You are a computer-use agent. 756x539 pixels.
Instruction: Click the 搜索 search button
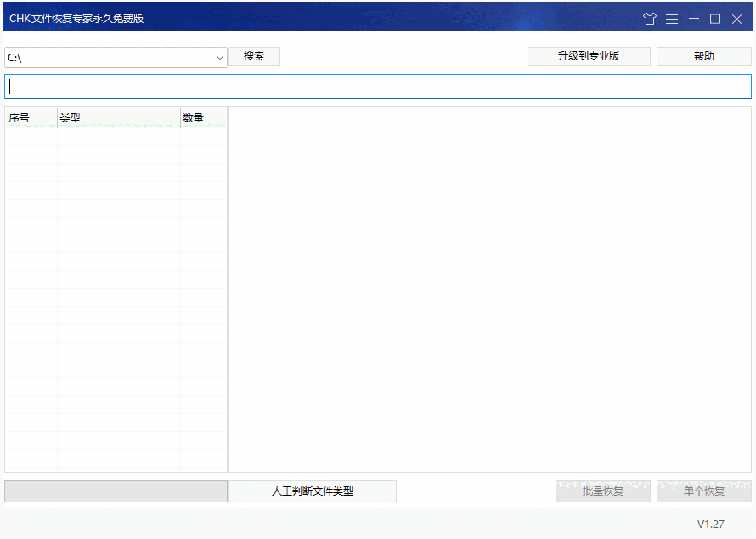253,56
